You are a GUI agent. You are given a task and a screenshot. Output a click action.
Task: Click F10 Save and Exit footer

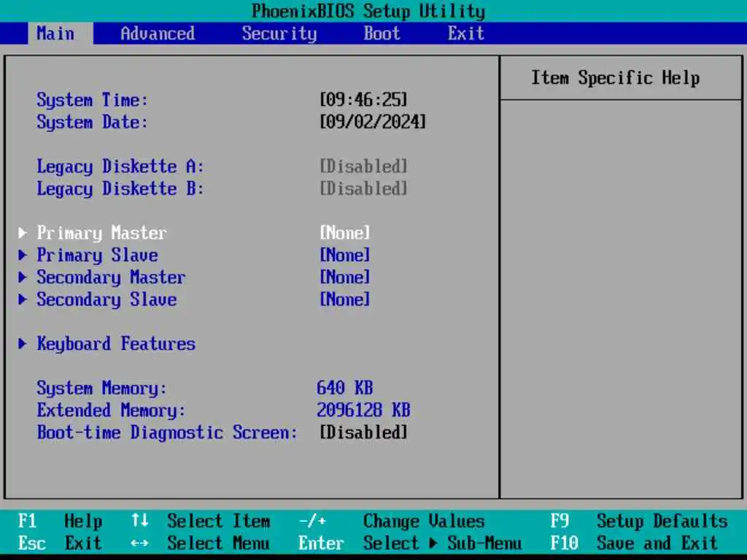[x=634, y=543]
